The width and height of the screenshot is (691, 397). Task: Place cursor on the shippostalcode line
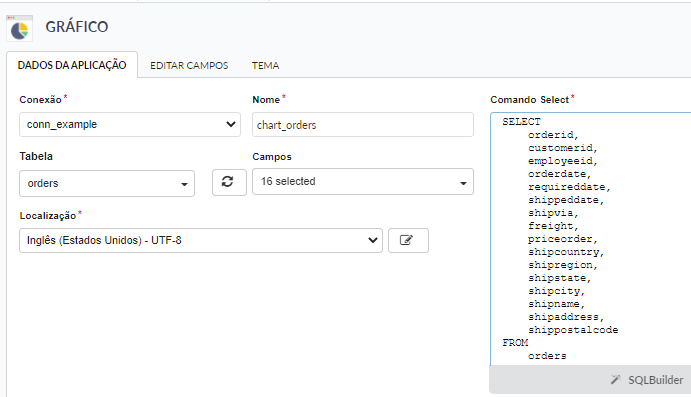tap(573, 330)
